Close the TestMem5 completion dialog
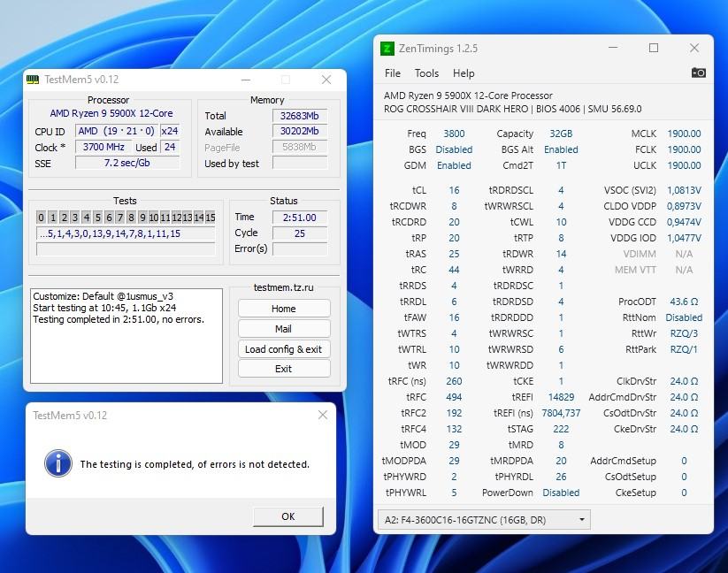The width and height of the screenshot is (728, 573). coord(323,415)
